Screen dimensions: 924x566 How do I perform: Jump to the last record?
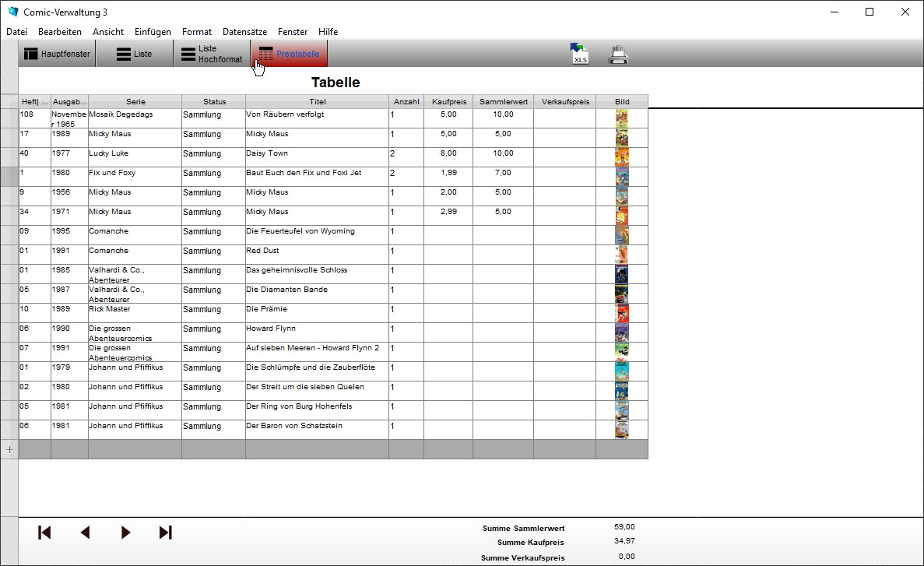point(165,533)
